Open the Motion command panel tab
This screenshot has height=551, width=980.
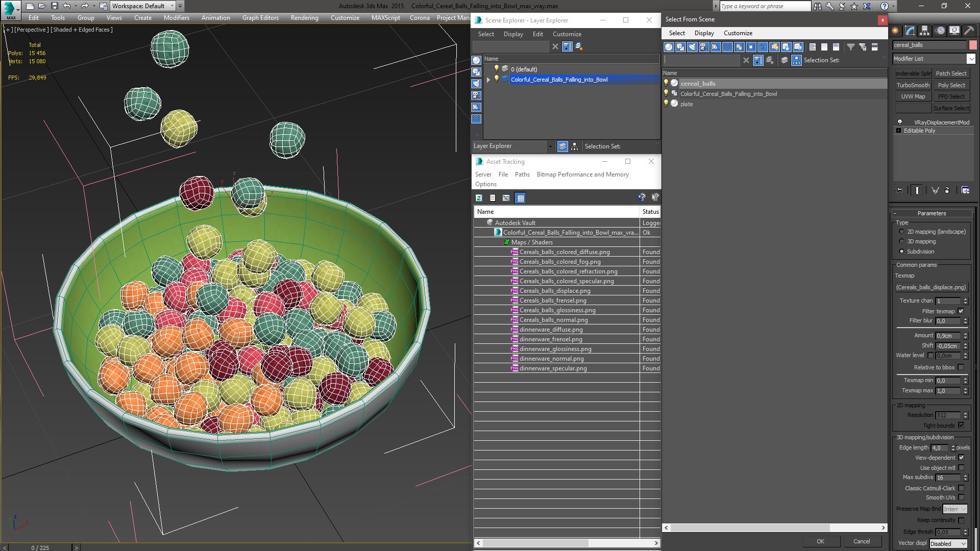pos(940,31)
